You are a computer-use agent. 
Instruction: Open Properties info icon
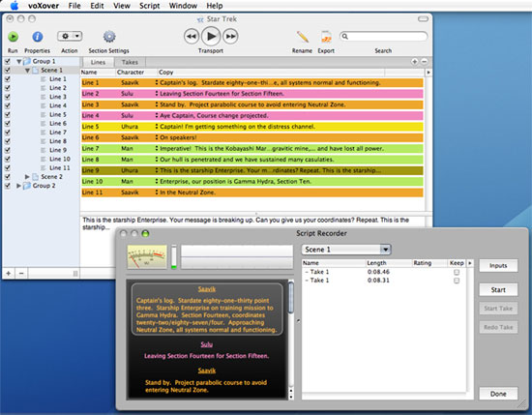[x=38, y=37]
